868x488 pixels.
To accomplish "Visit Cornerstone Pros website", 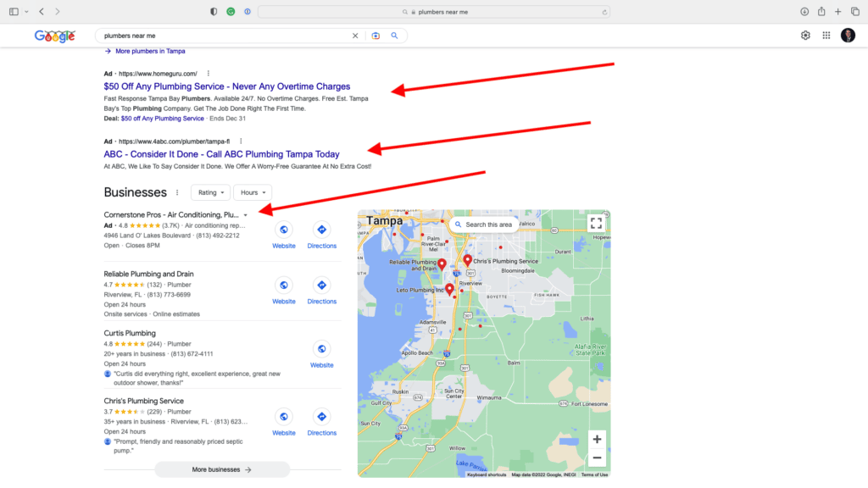I will [283, 236].
